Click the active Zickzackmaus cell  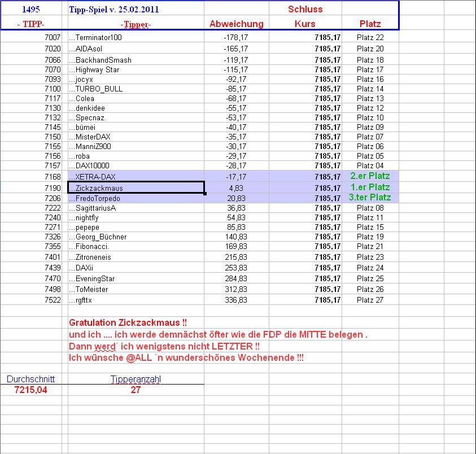pyautogui.click(x=136, y=187)
